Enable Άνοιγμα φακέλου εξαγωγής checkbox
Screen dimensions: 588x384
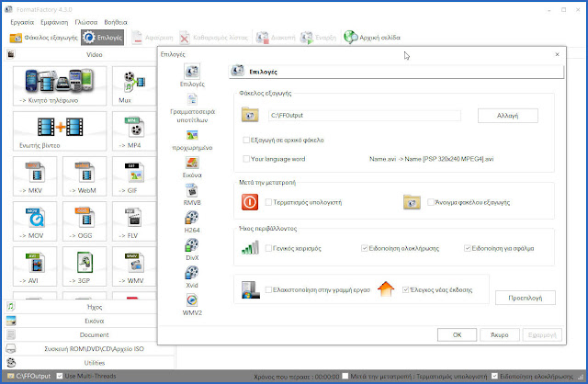tap(431, 202)
